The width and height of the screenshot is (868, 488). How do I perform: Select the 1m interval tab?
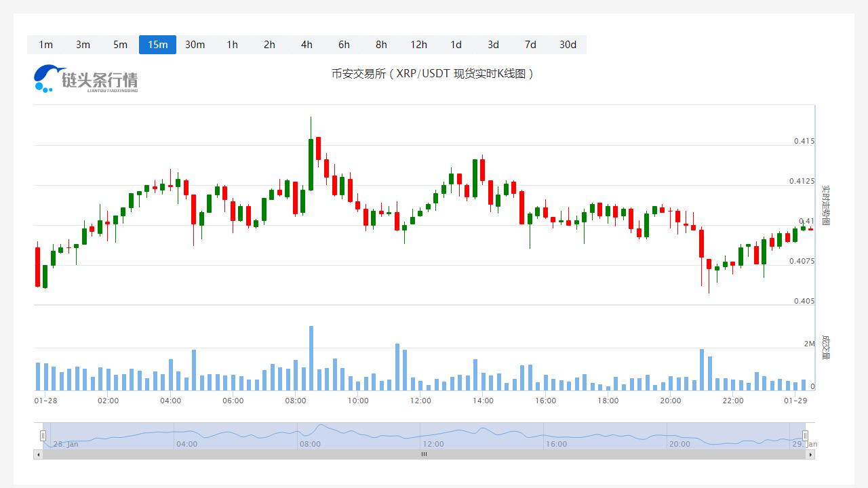(45, 45)
